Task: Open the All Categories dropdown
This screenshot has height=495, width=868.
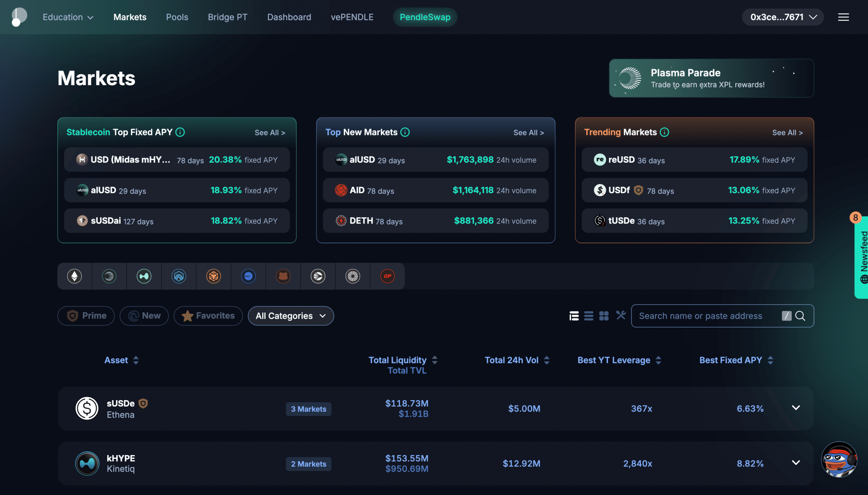Action: (291, 316)
